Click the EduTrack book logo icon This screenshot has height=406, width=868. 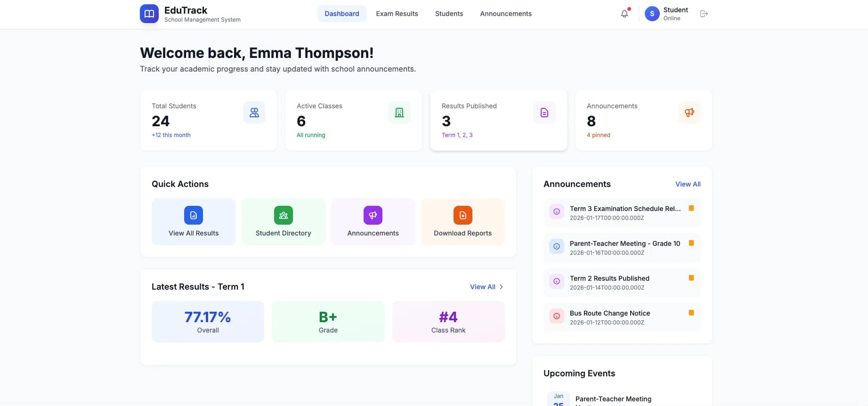pyautogui.click(x=149, y=14)
